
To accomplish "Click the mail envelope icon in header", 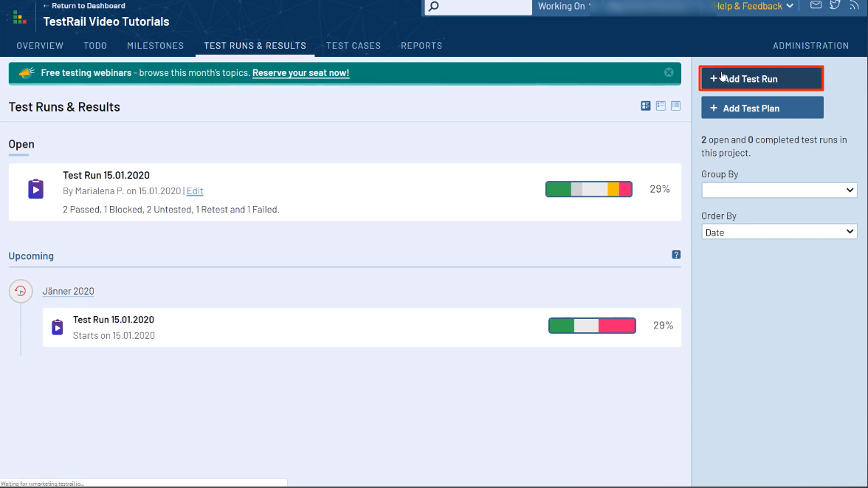I will pyautogui.click(x=816, y=6).
